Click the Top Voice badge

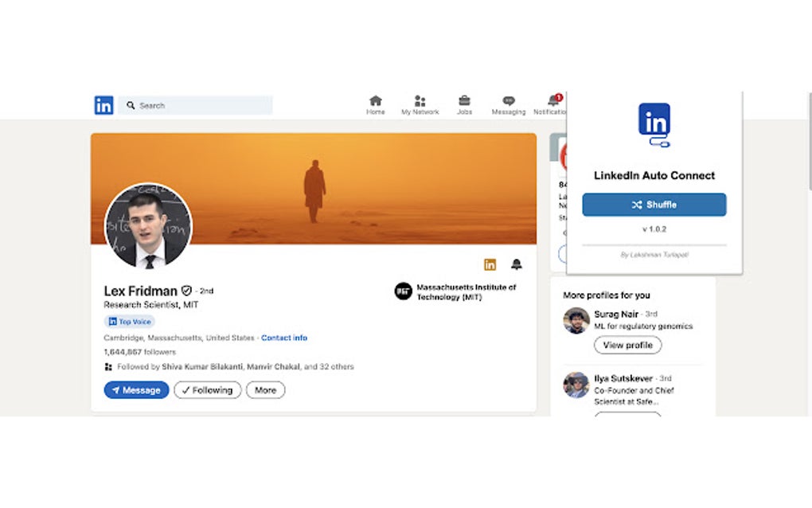tap(129, 321)
